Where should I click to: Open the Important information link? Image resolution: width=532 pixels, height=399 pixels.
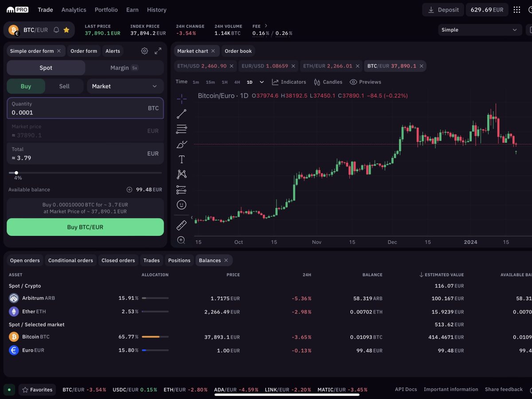451,390
